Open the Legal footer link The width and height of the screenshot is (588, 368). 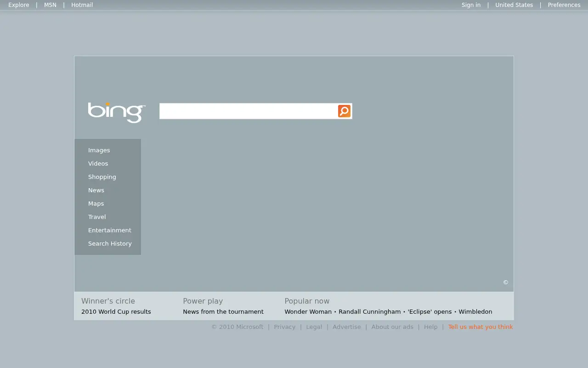pyautogui.click(x=314, y=327)
